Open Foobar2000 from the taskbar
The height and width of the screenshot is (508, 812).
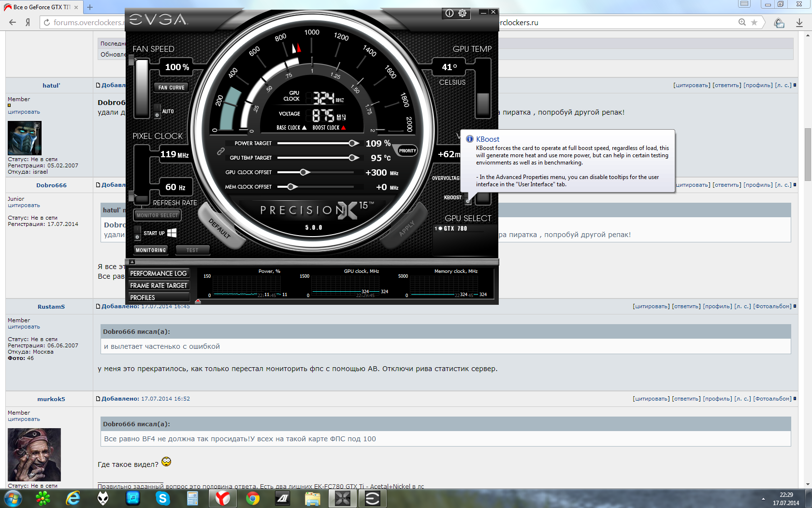point(103,498)
